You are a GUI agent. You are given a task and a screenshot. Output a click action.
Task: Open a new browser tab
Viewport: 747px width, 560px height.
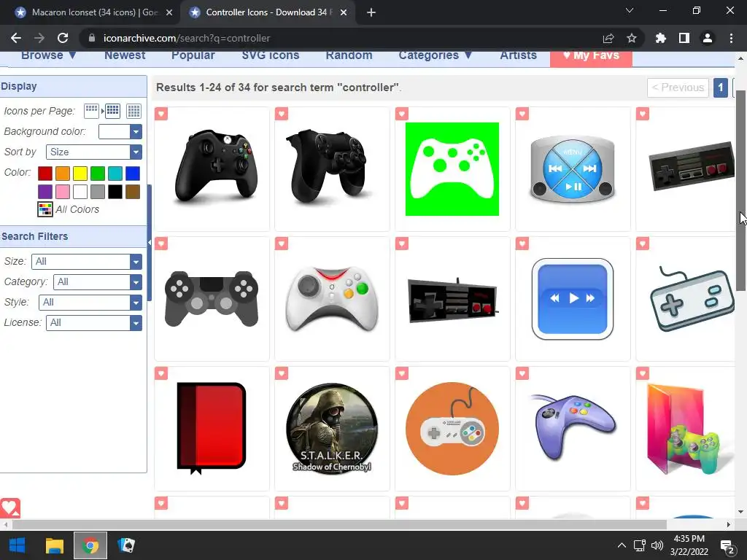(x=371, y=12)
